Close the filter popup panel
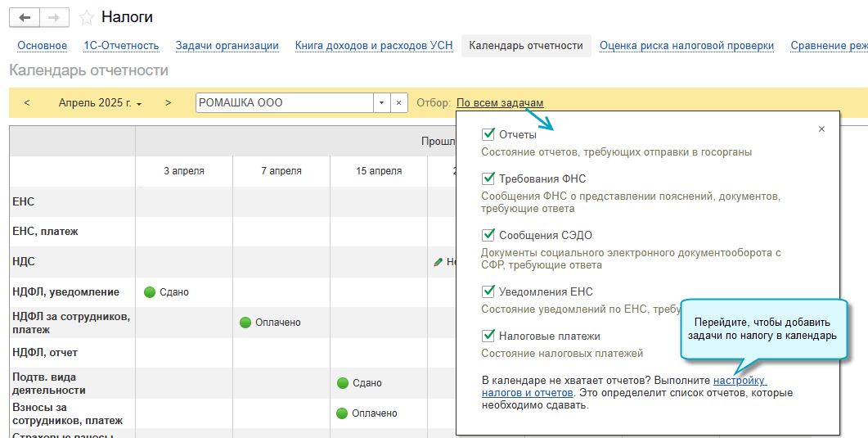868x438 pixels. point(821,129)
